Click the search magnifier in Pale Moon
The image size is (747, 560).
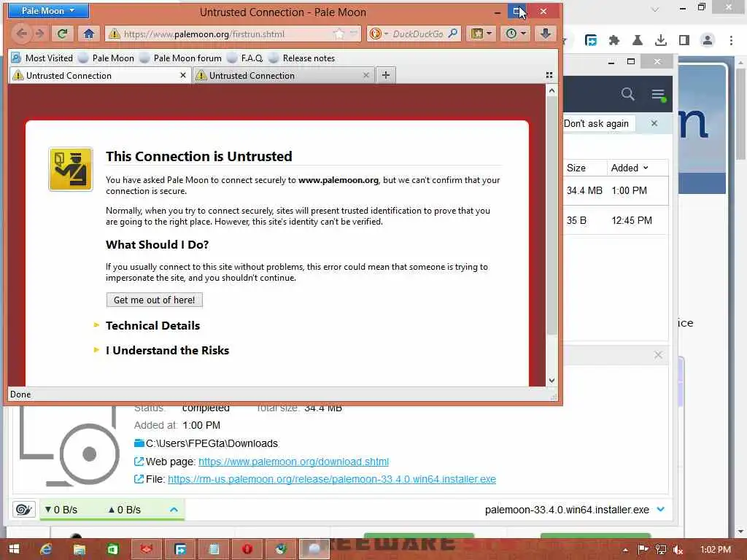(x=453, y=34)
